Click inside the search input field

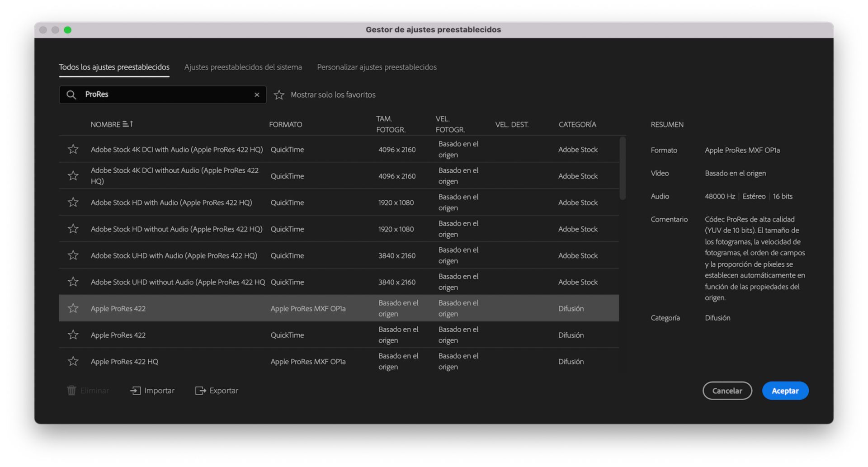(158, 94)
